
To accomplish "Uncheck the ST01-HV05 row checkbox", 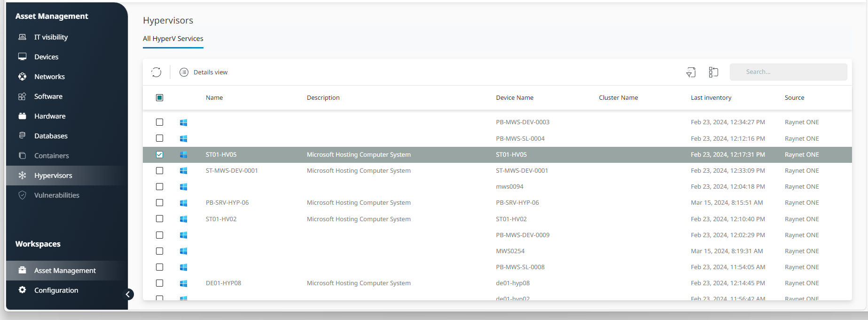I will point(160,154).
